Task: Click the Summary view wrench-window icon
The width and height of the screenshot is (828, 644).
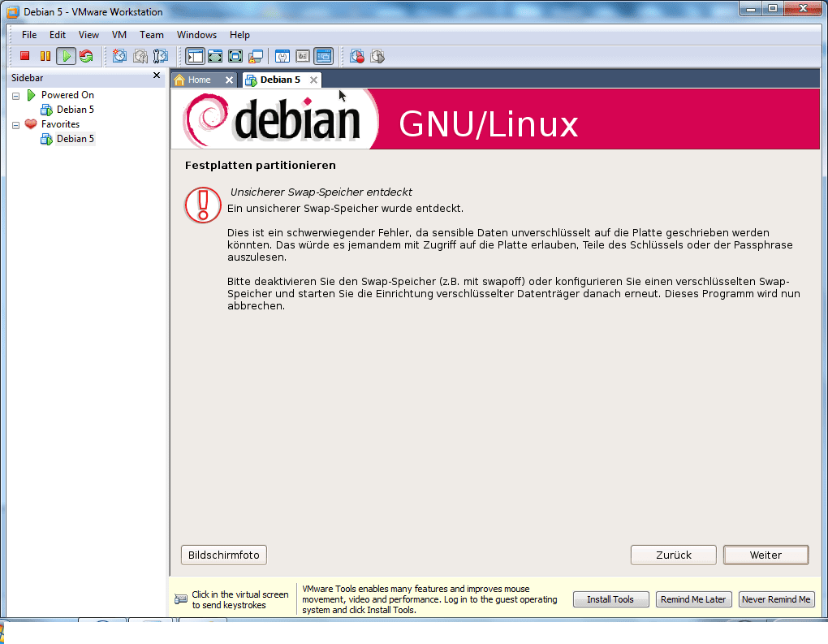Action: click(282, 56)
